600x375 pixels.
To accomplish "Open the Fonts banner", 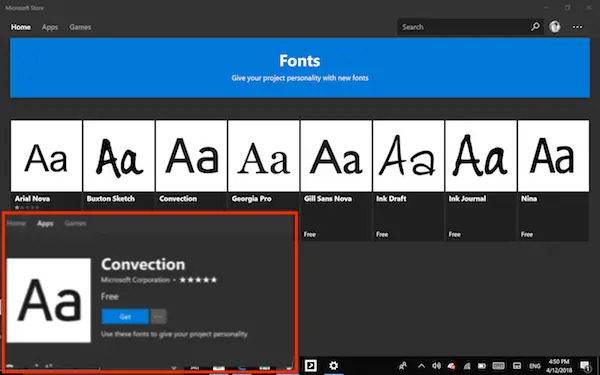I will [x=300, y=68].
